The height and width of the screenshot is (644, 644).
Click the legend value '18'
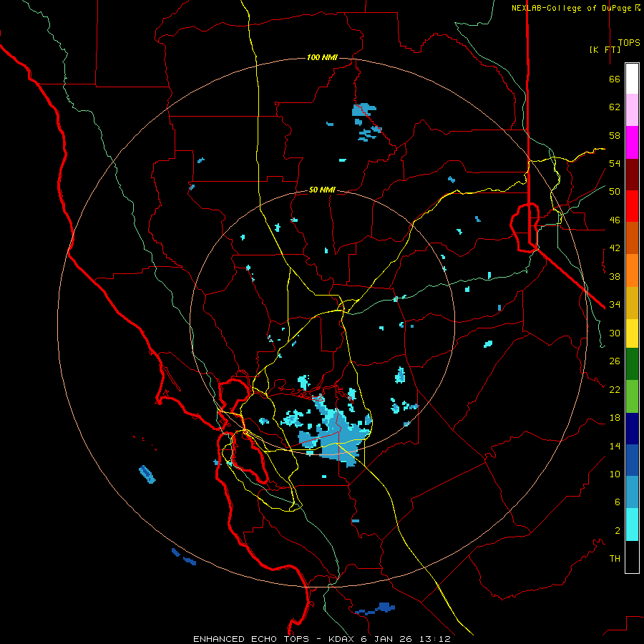tap(615, 418)
